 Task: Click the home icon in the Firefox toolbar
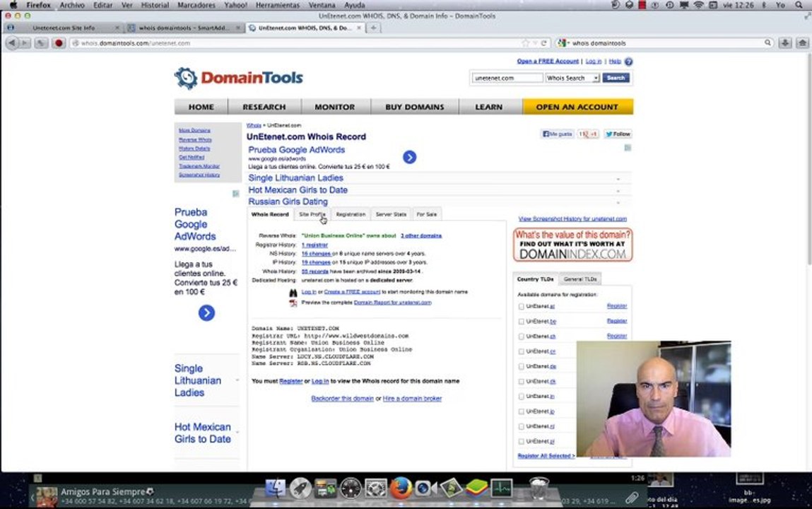pos(802,43)
